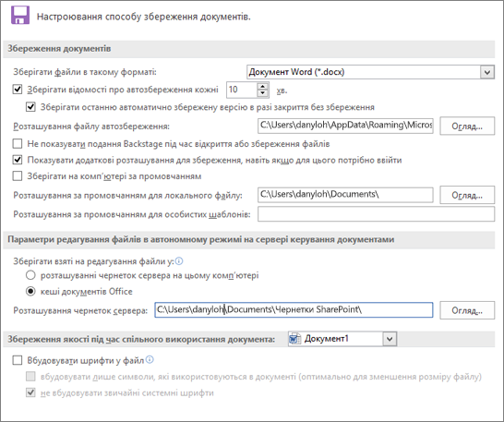Select 'кеші документів Office' radio option

tap(30, 292)
